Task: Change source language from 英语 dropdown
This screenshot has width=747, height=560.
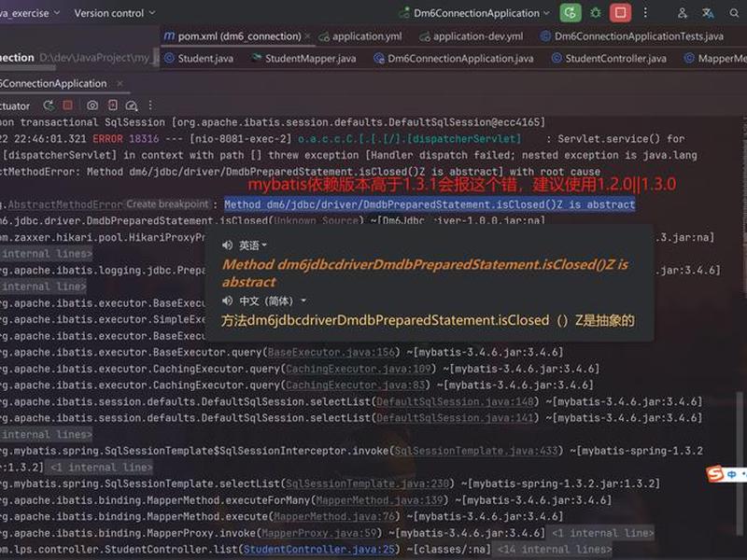Action: coord(252,245)
